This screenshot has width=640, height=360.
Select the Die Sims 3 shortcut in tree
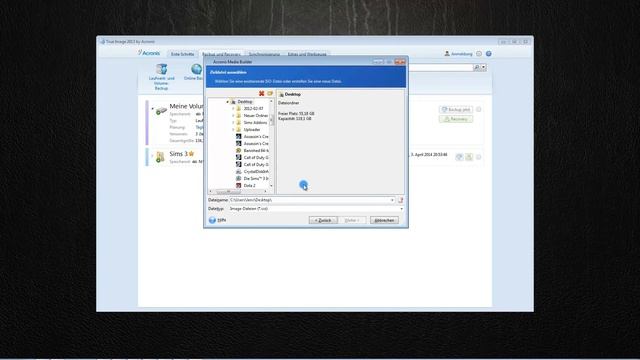(252, 178)
